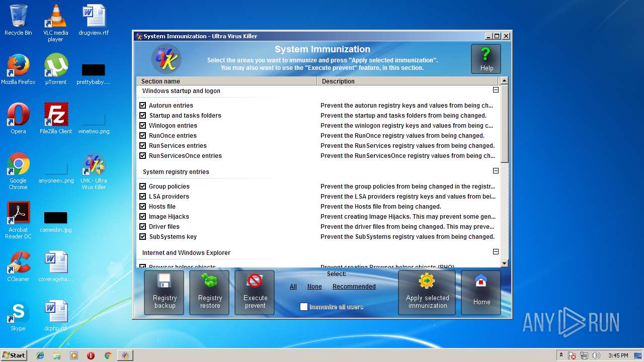Toggle RunOnce entries checkbox
644x362 pixels.
pyautogui.click(x=143, y=136)
